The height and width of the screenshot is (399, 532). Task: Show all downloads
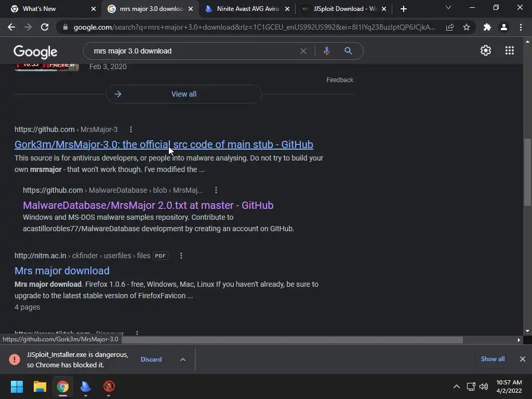pyautogui.click(x=493, y=358)
